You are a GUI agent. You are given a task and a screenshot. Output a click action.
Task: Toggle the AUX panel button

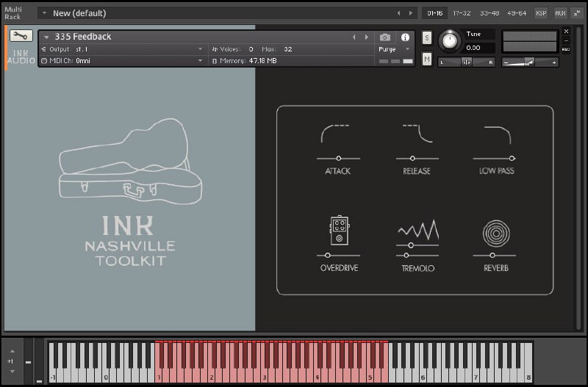click(560, 12)
